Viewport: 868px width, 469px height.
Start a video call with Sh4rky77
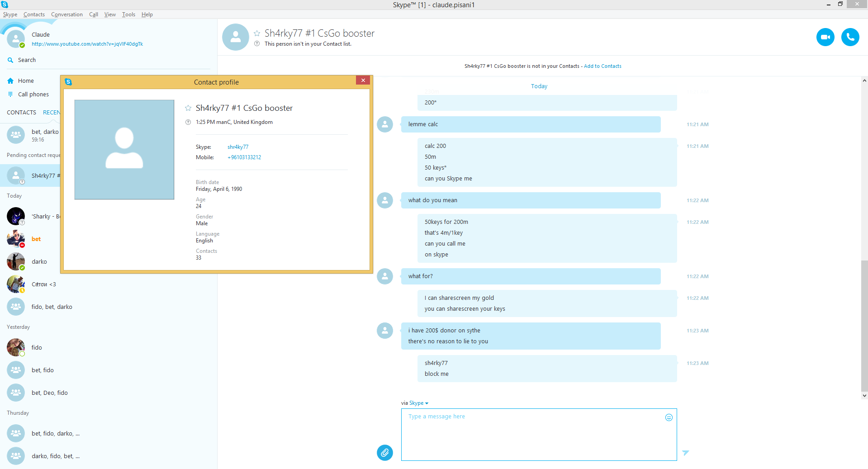click(825, 37)
